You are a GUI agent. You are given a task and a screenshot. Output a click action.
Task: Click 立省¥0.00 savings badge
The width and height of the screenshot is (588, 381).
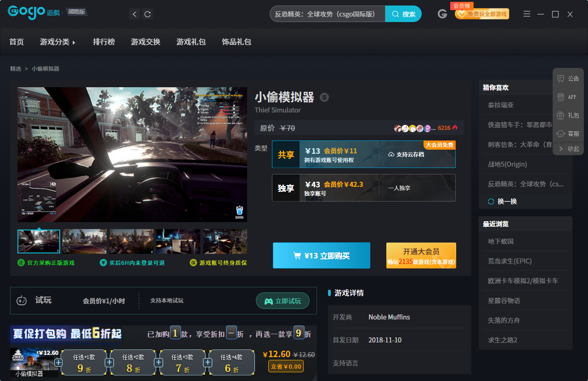(286, 366)
